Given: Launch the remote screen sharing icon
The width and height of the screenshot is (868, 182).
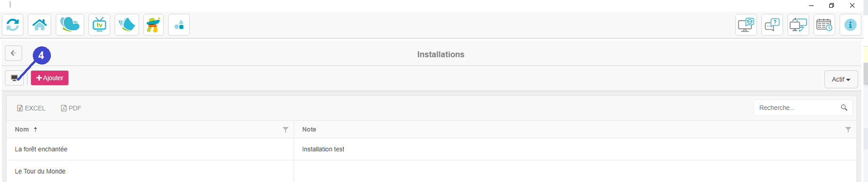Looking at the screenshot, I should point(798,25).
